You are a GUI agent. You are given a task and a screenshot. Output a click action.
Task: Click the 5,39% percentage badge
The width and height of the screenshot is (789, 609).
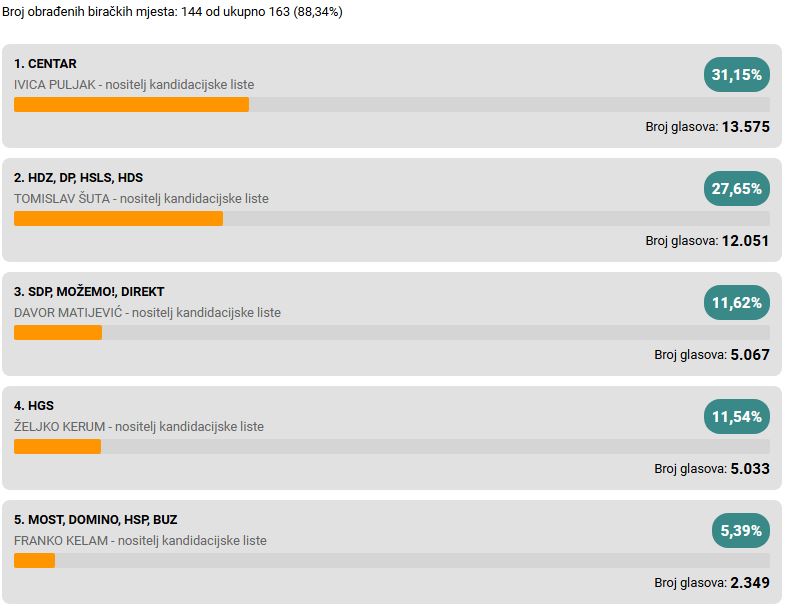point(741,530)
